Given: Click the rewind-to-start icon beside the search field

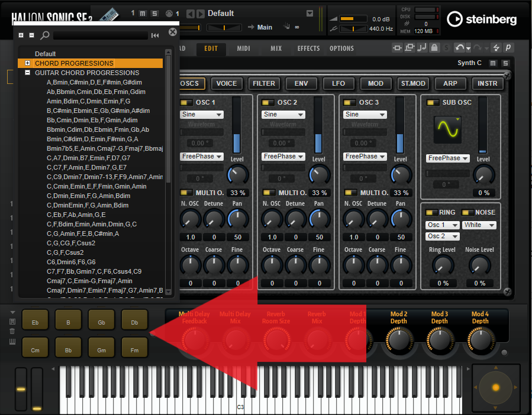Looking at the screenshot, I should [x=155, y=35].
